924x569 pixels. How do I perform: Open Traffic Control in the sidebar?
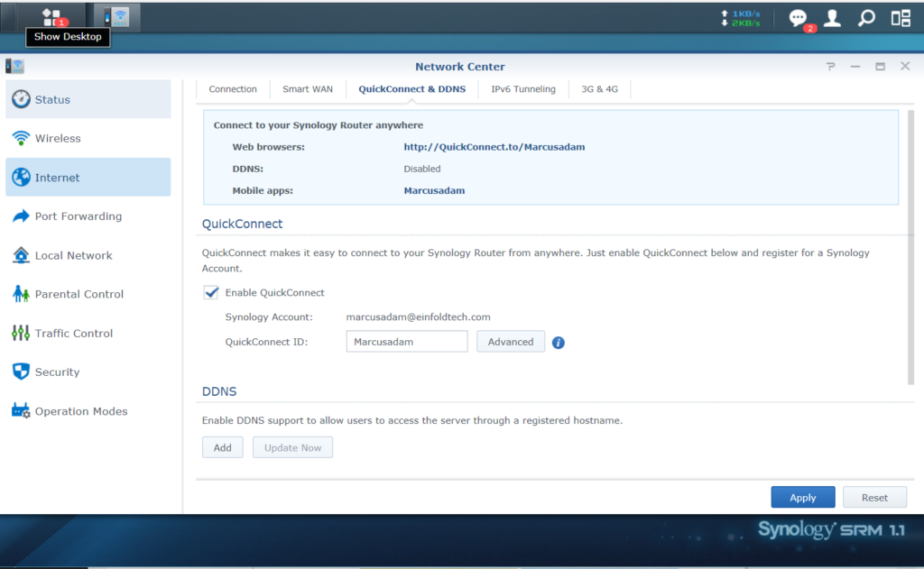click(x=88, y=333)
